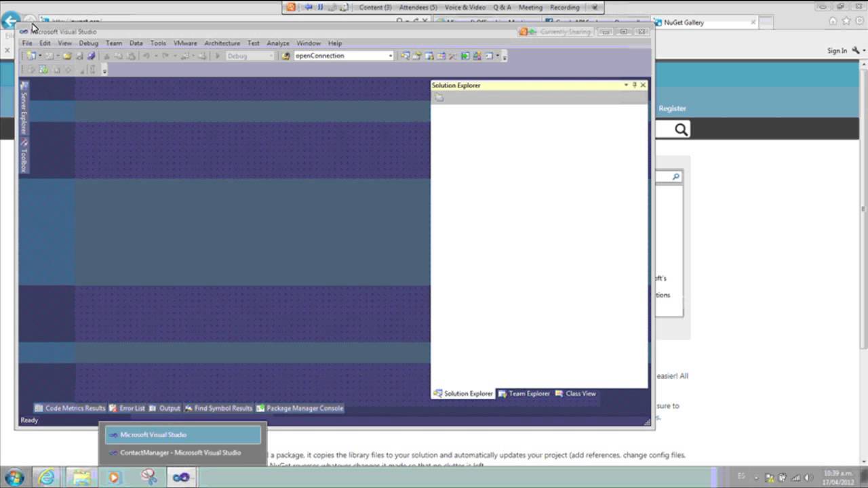Open the Voice & Video meeting menu
Viewport: 868px width, 488px height.
click(465, 7)
